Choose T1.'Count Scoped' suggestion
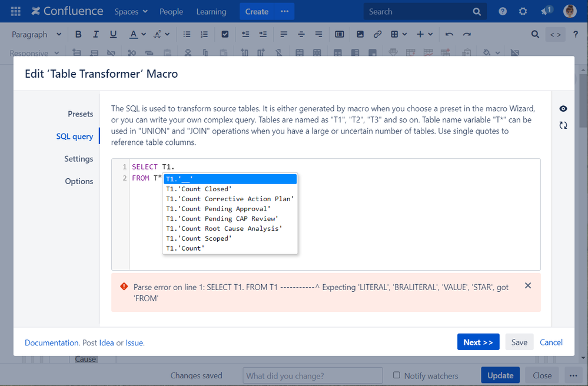The height and width of the screenshot is (386, 588). pyautogui.click(x=230, y=238)
